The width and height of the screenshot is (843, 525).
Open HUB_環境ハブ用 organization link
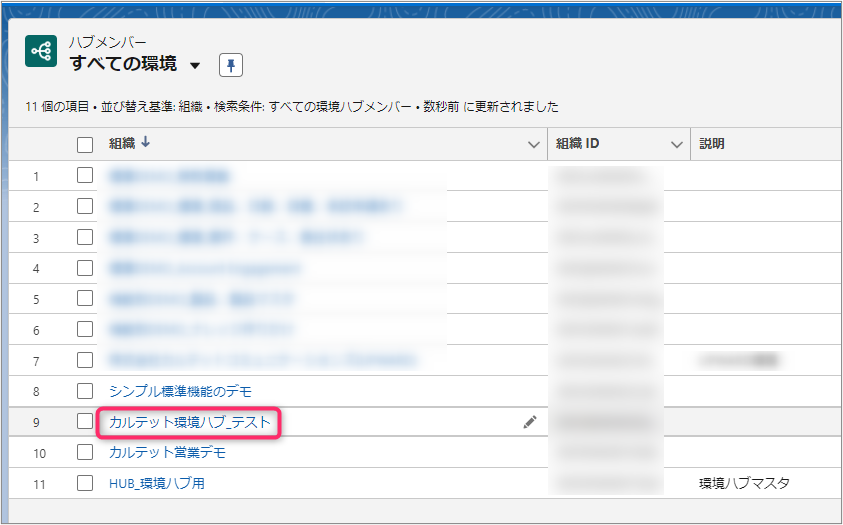point(157,484)
